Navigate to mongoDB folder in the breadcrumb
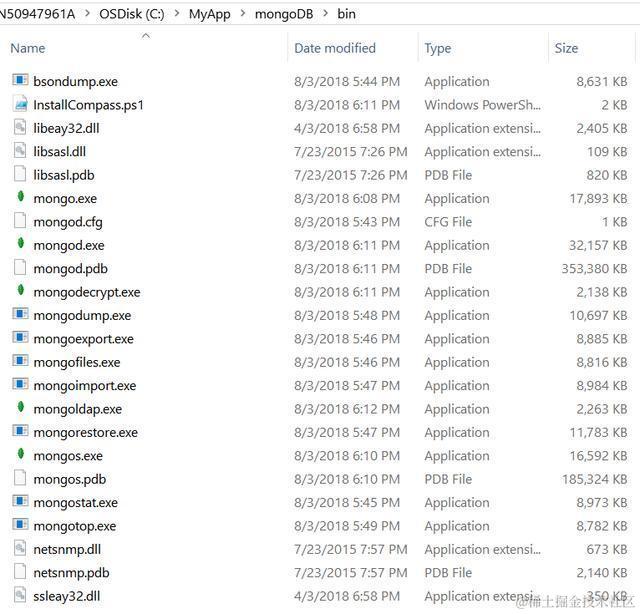 [x=284, y=14]
